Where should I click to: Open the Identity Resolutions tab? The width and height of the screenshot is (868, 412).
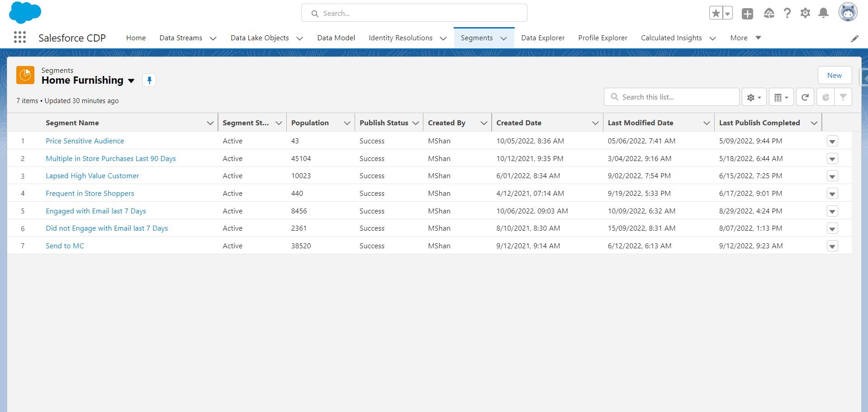(400, 38)
